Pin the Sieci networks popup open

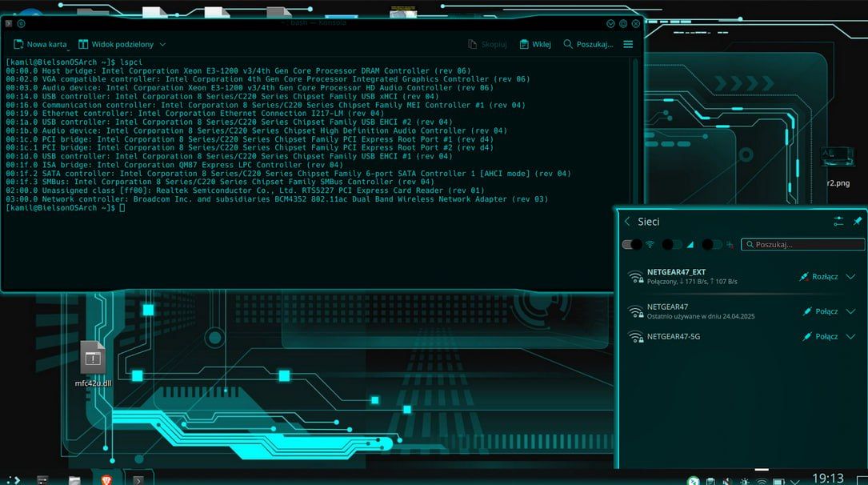pyautogui.click(x=858, y=222)
